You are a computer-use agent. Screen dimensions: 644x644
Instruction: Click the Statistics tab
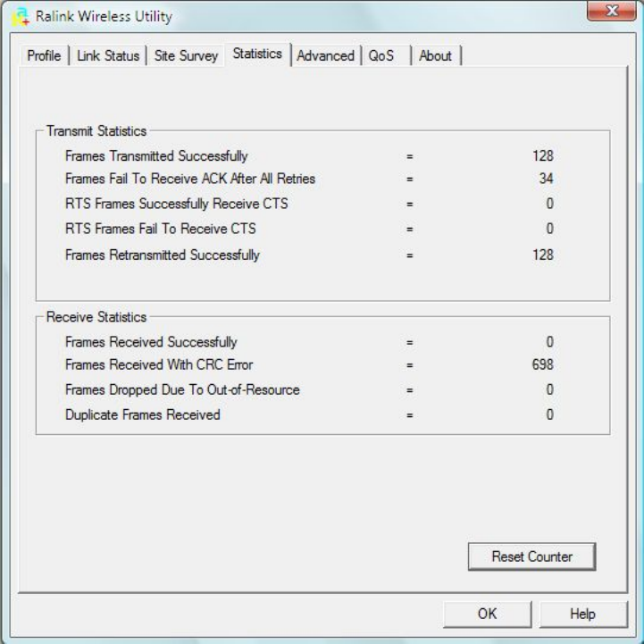(x=257, y=54)
